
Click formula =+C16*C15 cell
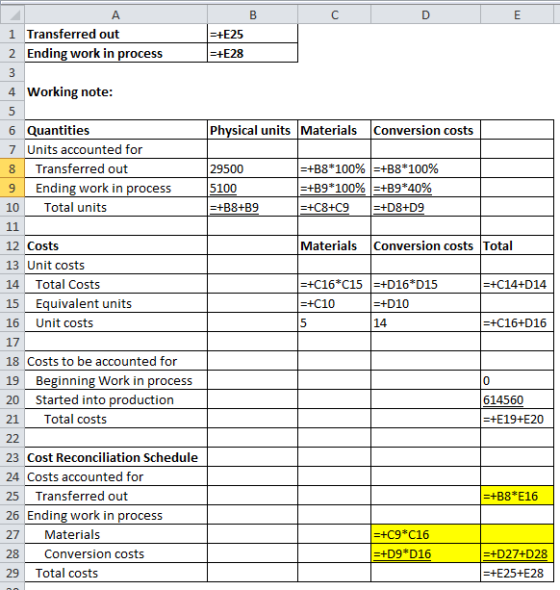tap(334, 284)
